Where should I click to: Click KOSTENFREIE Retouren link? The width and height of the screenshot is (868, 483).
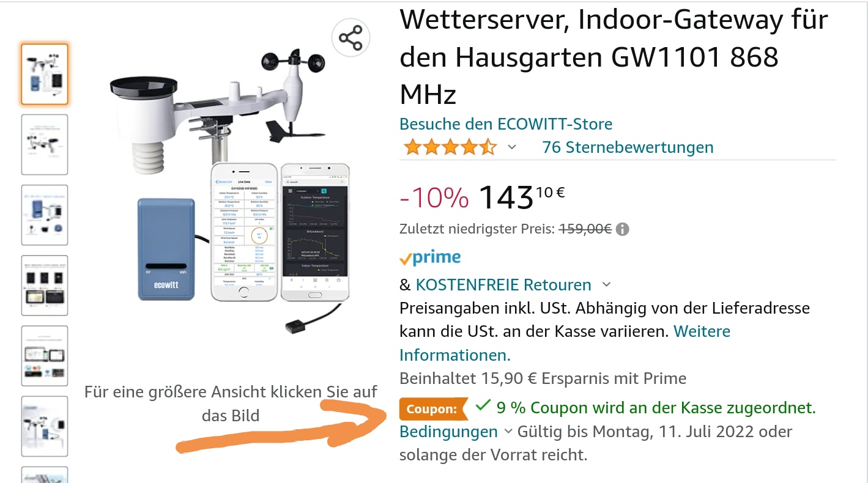pyautogui.click(x=503, y=285)
